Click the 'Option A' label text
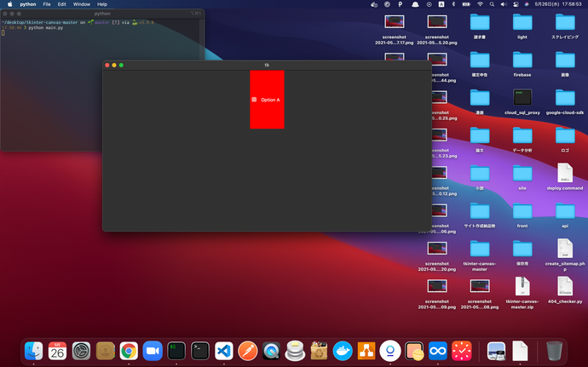The image size is (588, 367). [x=270, y=100]
